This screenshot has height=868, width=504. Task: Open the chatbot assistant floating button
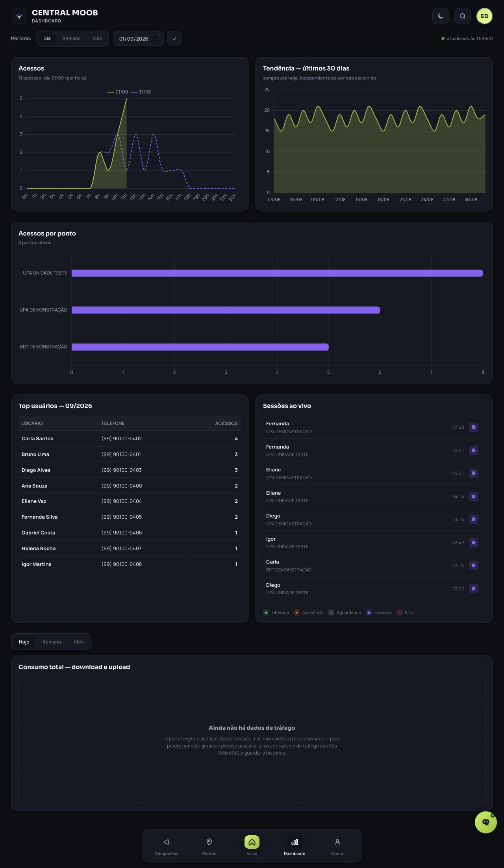486,822
